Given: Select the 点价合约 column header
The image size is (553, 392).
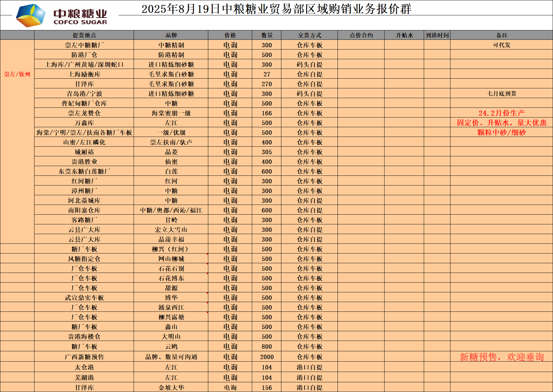Looking at the screenshot, I should 361,35.
